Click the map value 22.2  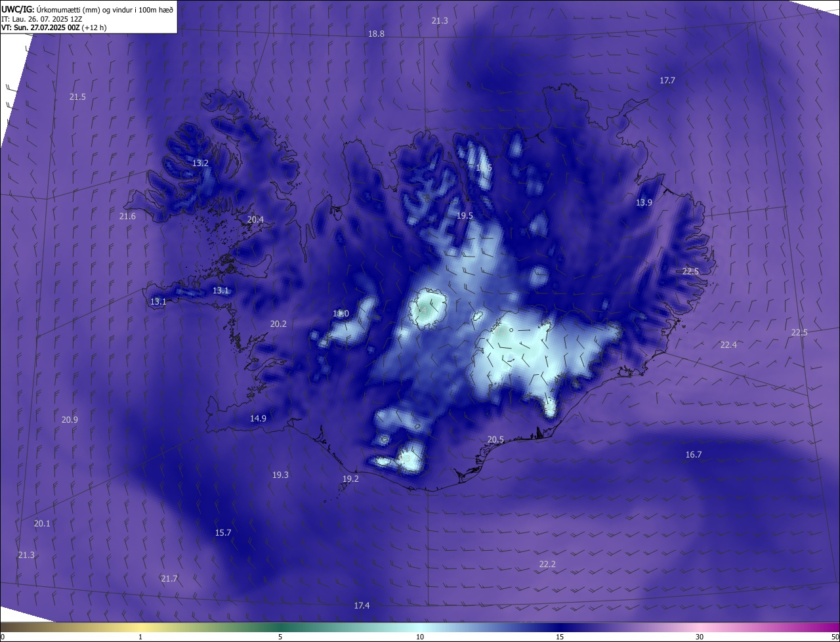click(547, 564)
